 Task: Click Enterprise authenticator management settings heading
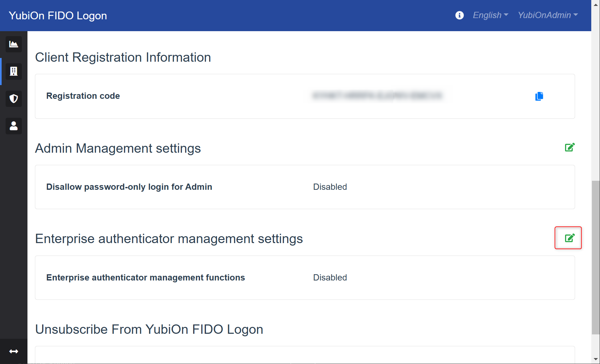point(169,239)
